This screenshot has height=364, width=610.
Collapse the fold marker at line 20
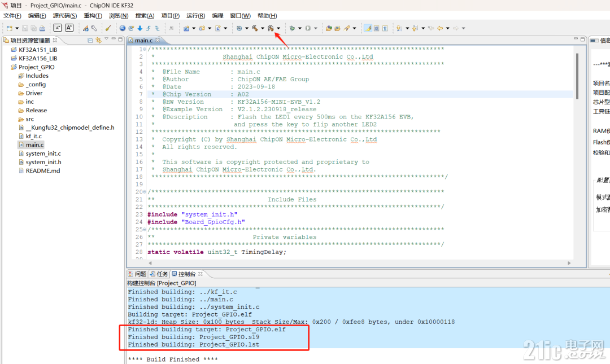[x=145, y=192]
